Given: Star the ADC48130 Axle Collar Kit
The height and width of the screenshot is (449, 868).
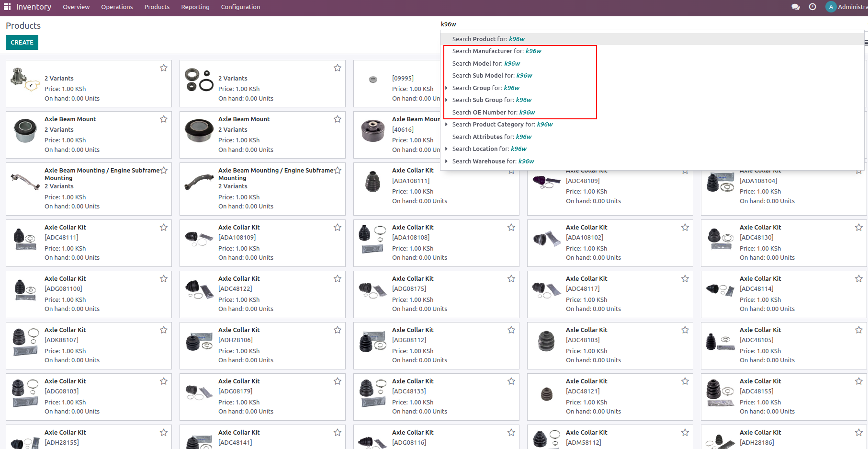Looking at the screenshot, I should coord(859,228).
